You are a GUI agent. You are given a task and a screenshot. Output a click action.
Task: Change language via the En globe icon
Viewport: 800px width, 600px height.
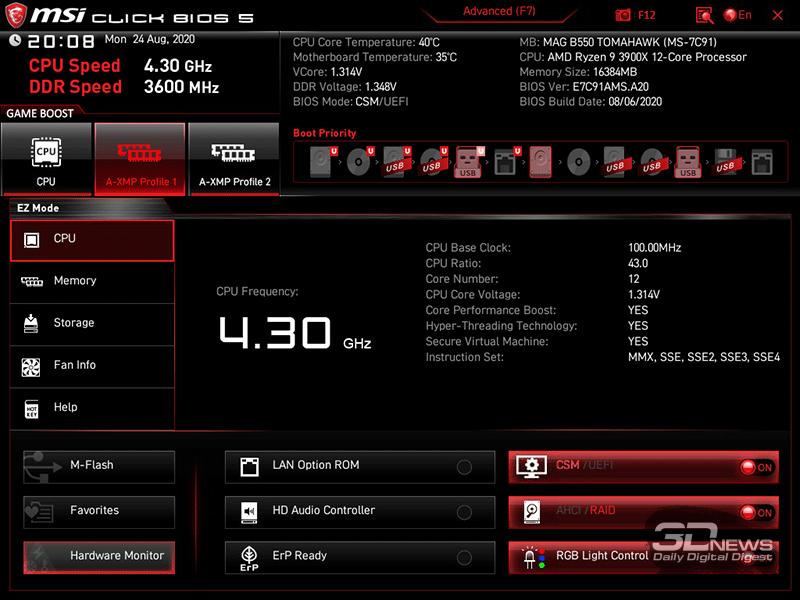pos(738,15)
